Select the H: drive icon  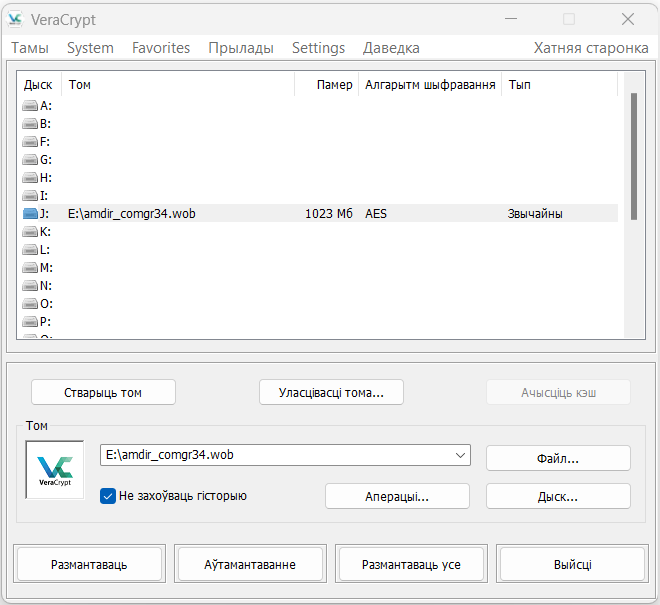[x=30, y=178]
